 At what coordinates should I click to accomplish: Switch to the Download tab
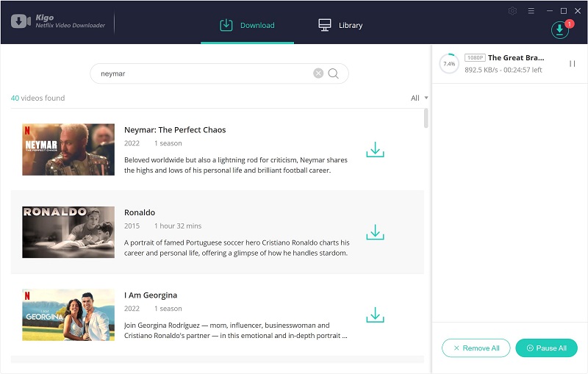tap(247, 25)
